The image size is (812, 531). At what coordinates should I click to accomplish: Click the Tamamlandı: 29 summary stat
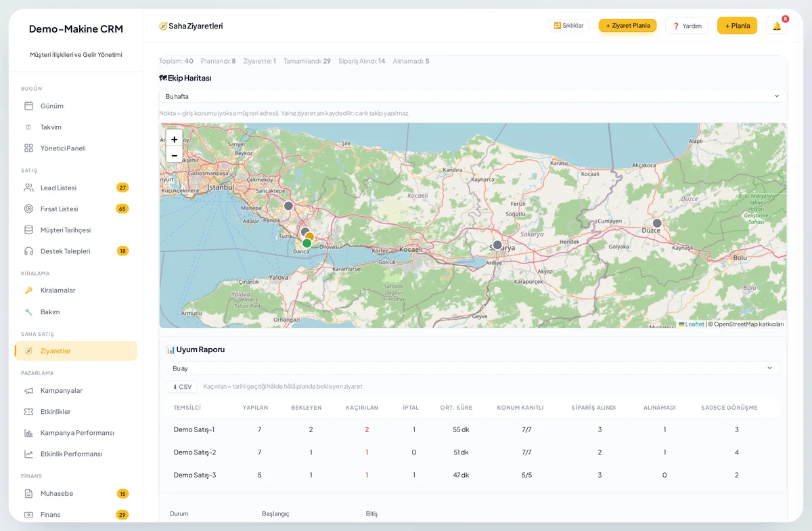307,61
